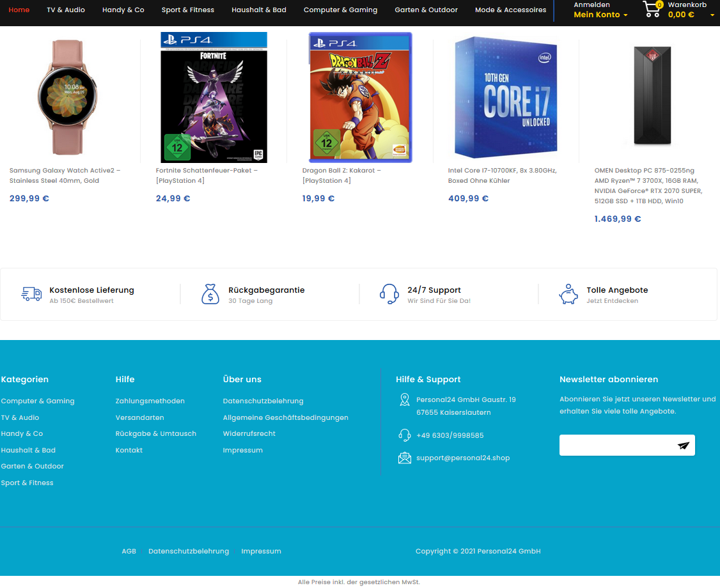Open Fortnite Schattenfeuer-Paket title link
720x588 pixels.
pos(207,175)
